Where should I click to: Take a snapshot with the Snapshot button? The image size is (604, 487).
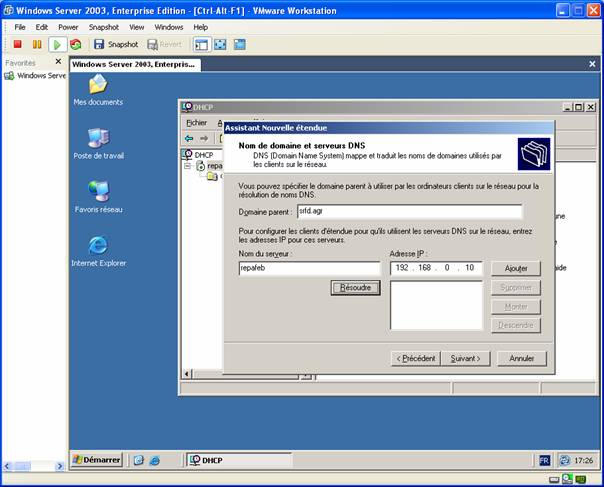116,44
